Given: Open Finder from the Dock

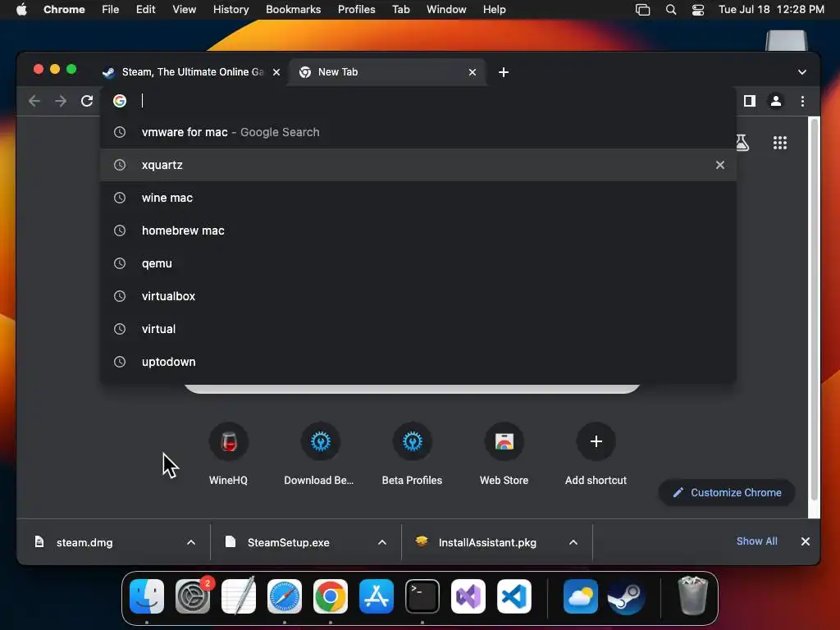Looking at the screenshot, I should coord(147,596).
